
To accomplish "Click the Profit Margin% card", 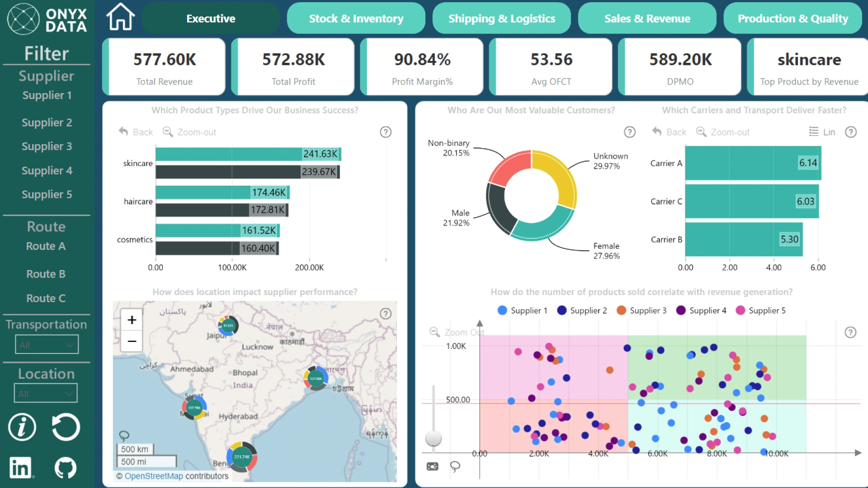I will click(x=422, y=67).
